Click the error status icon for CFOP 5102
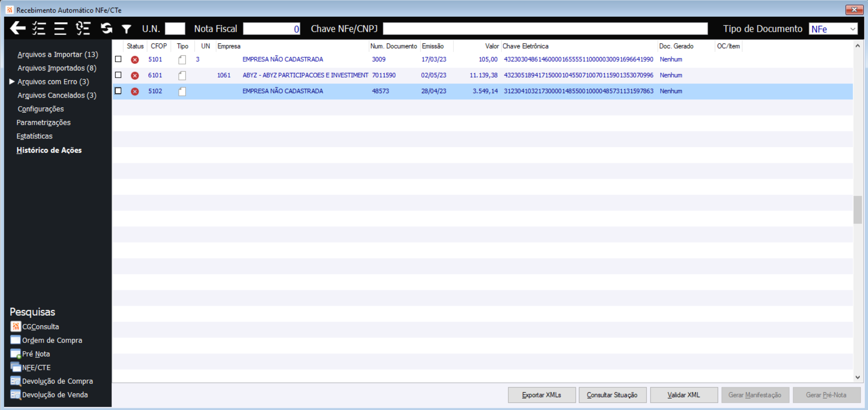 [x=135, y=91]
